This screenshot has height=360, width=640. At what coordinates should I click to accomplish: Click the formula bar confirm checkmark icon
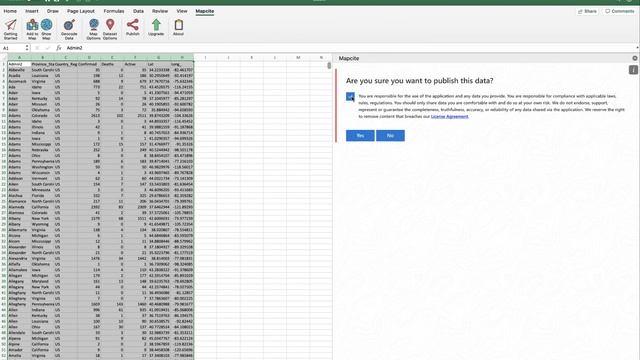(x=48, y=48)
